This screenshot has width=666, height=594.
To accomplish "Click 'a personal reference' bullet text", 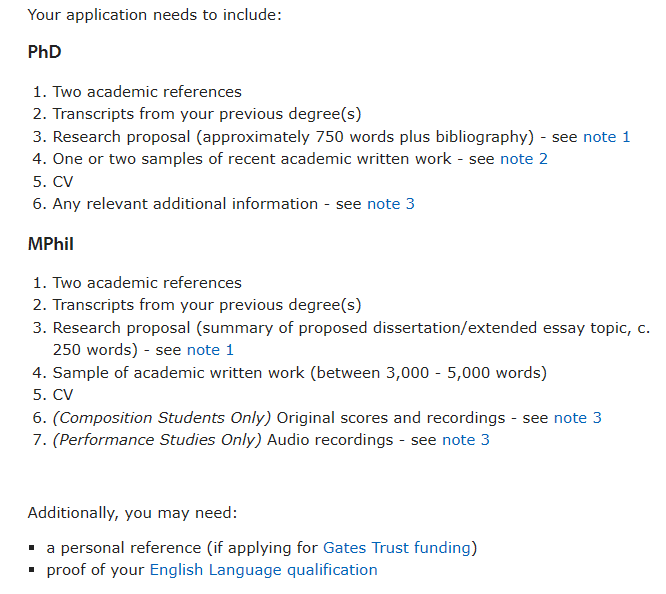I will tap(124, 548).
